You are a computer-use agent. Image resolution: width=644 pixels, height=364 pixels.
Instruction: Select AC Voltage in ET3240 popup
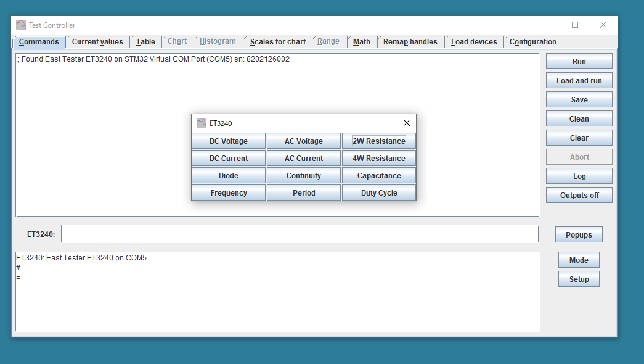(x=304, y=141)
